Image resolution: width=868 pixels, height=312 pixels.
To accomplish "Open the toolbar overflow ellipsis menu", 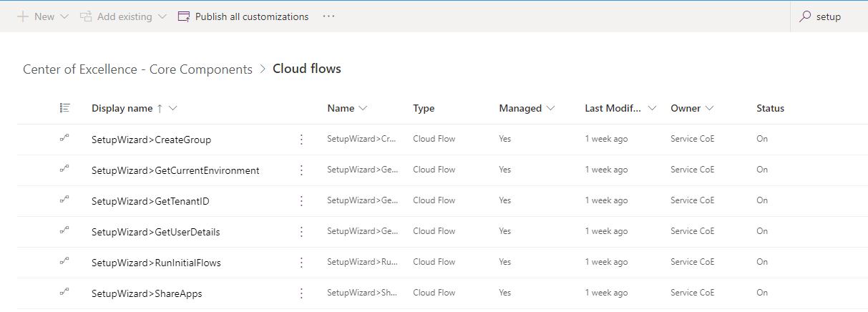I will (328, 16).
